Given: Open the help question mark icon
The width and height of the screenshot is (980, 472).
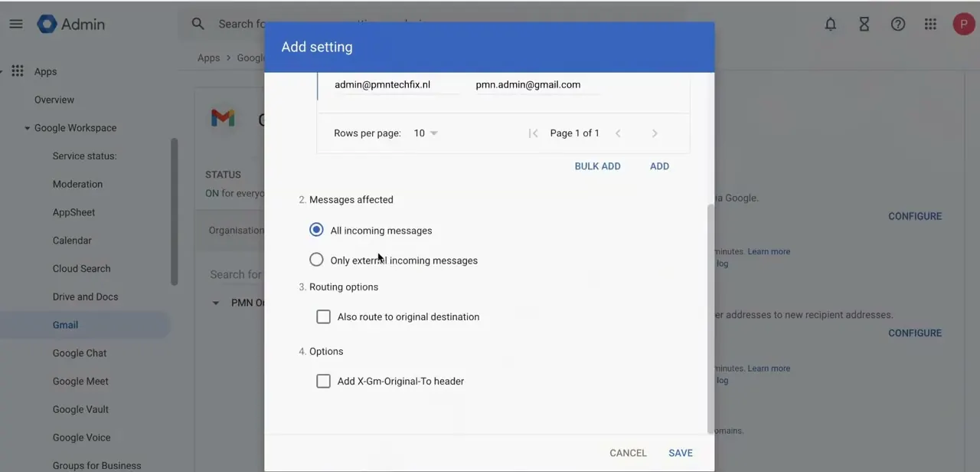Looking at the screenshot, I should (898, 24).
